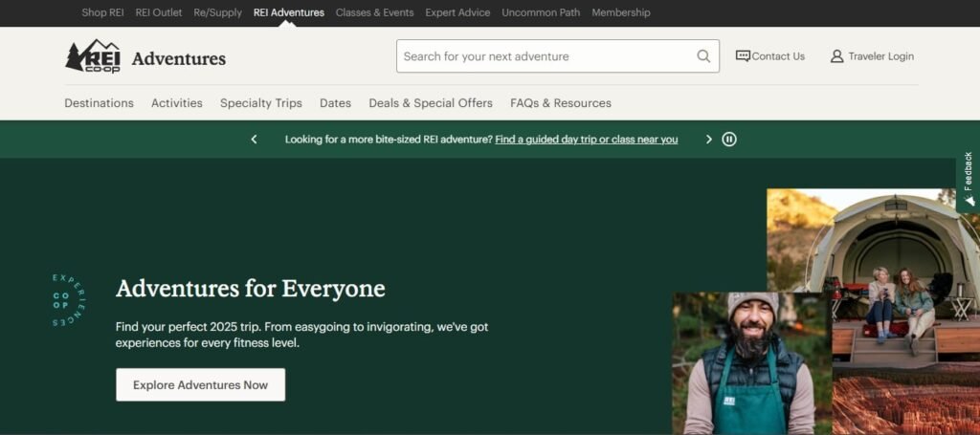Click the Contact Us link text
Image resolution: width=980 pixels, height=435 pixels.
[x=778, y=56]
